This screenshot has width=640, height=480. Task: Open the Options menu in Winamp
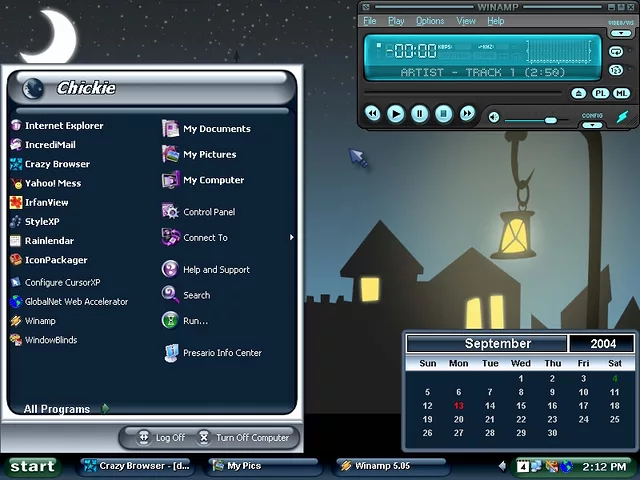click(430, 21)
